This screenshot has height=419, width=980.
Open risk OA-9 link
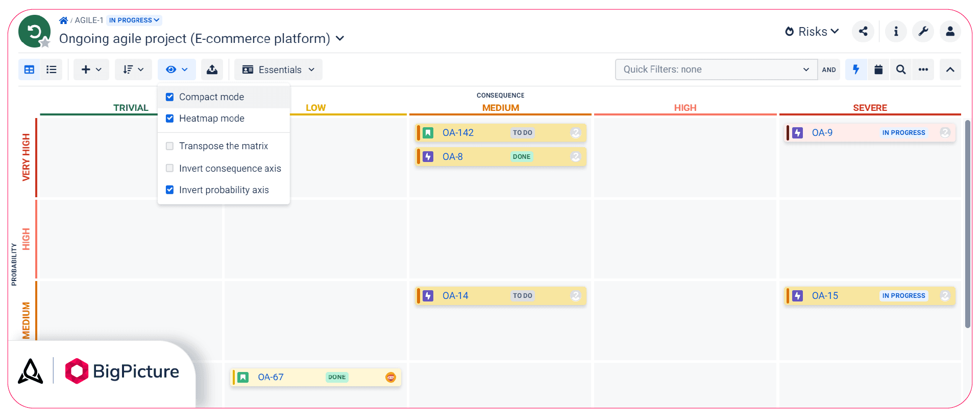pos(822,133)
